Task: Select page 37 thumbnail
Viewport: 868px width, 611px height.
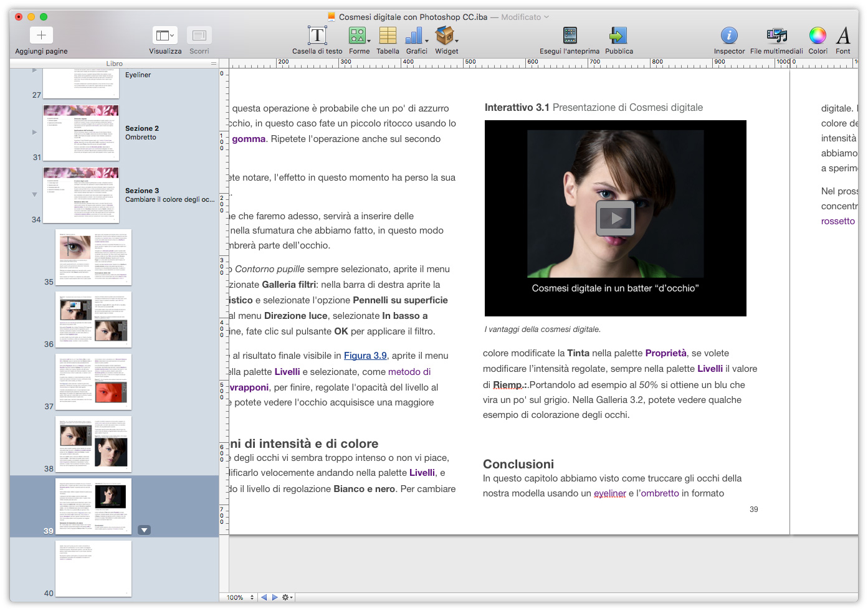Action: click(x=93, y=382)
